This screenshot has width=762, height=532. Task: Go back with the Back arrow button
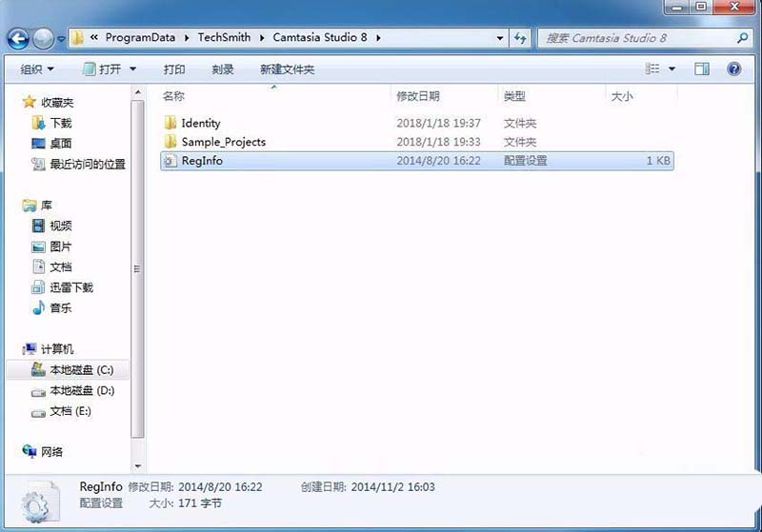pyautogui.click(x=18, y=38)
